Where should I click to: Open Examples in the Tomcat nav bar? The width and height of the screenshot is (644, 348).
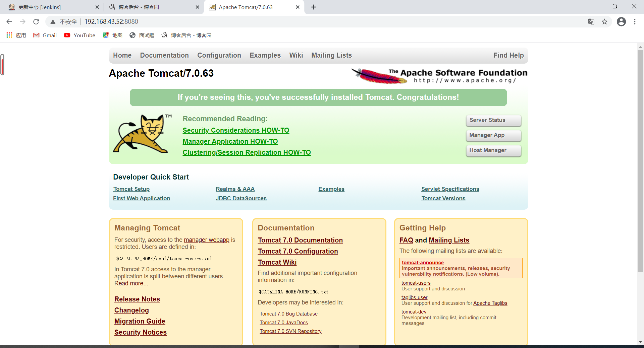pyautogui.click(x=265, y=55)
